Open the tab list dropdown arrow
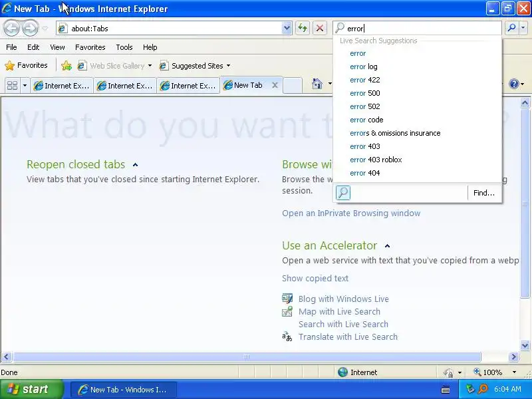 (x=25, y=85)
